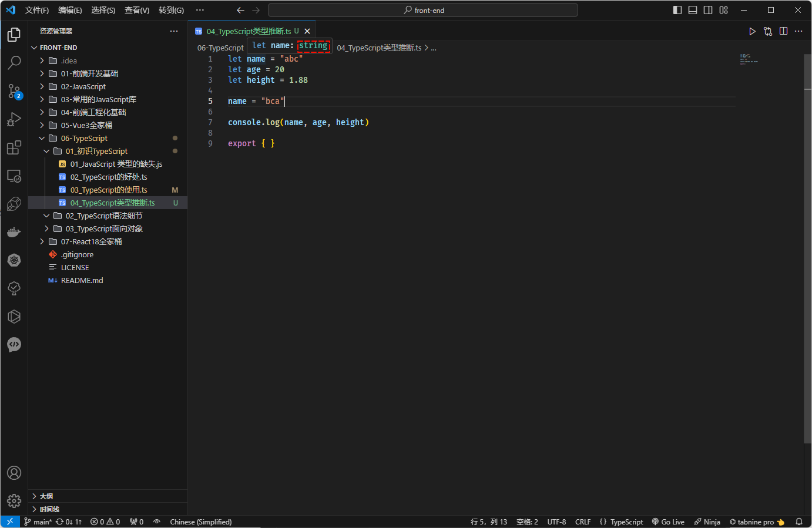Open the 文件(F) menu
This screenshot has width=812, height=528.
pyautogui.click(x=37, y=10)
